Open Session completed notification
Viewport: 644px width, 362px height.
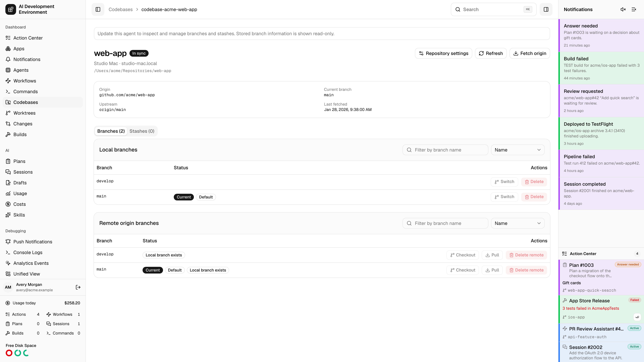pyautogui.click(x=601, y=194)
